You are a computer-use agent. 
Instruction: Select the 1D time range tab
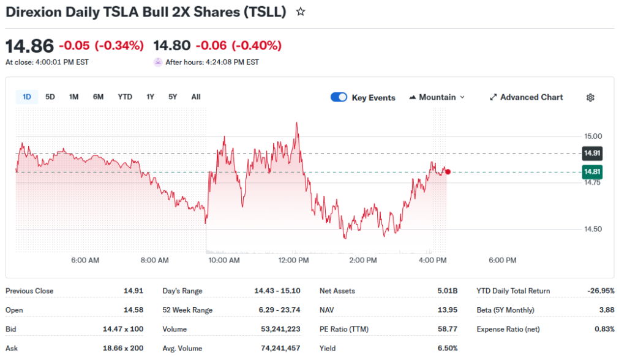tap(27, 97)
